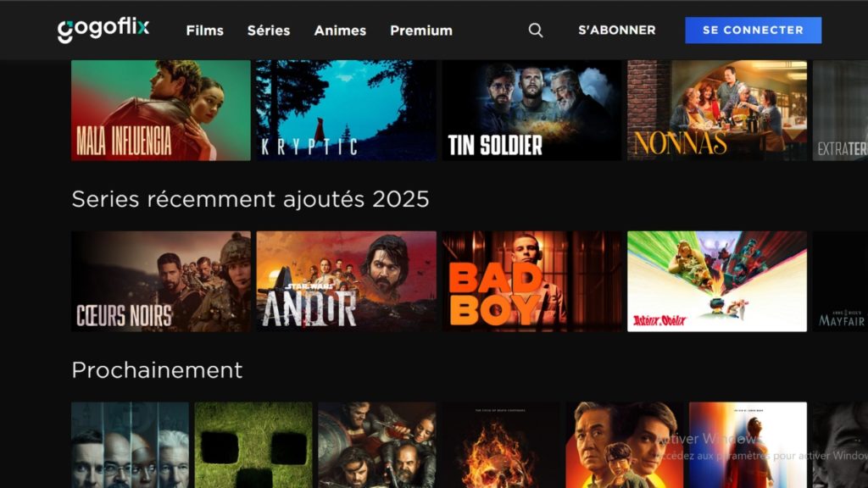Go to the Séries section
868x488 pixels.
[x=269, y=30]
